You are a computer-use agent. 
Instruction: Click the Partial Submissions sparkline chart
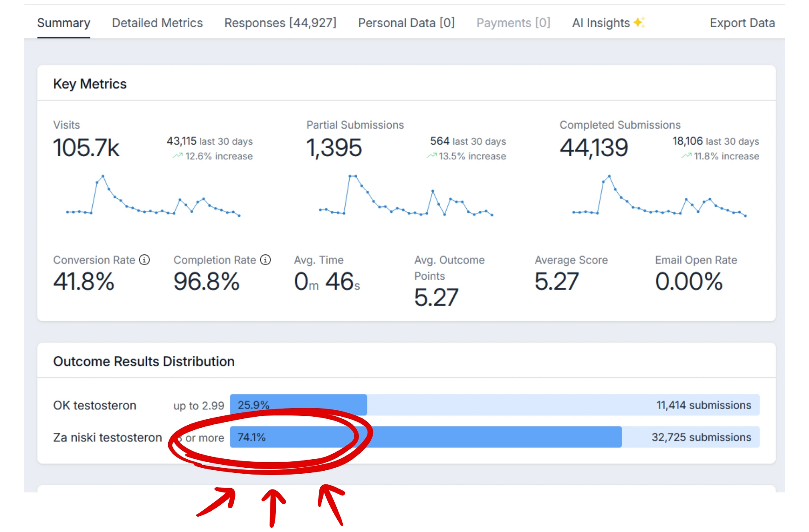406,196
